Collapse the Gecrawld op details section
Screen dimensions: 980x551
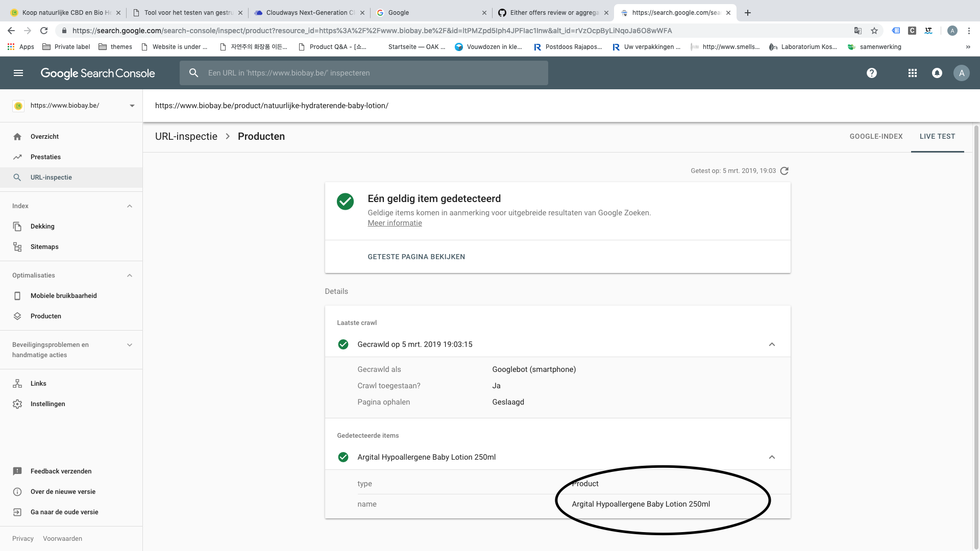[x=772, y=344]
